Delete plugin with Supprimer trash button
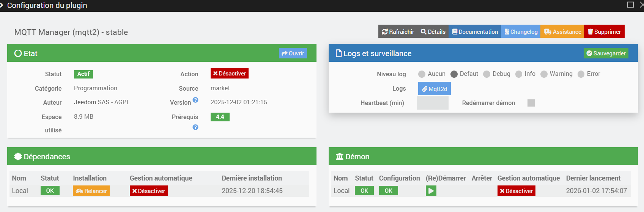 [x=604, y=31]
